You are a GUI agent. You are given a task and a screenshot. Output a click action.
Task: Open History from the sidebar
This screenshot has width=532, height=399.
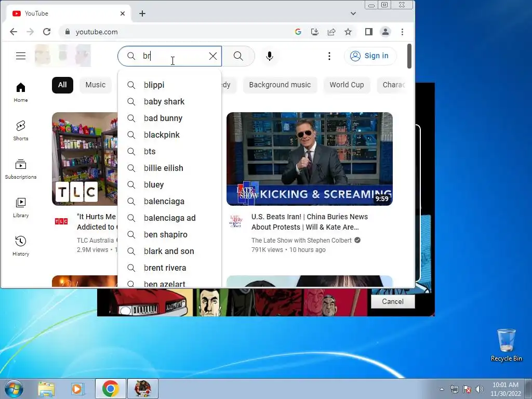(x=21, y=246)
